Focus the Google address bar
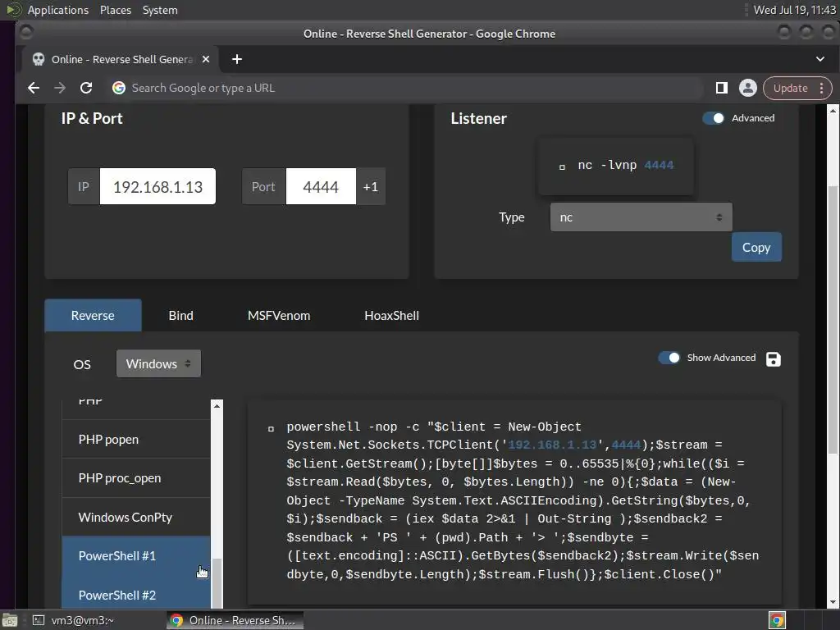The image size is (840, 630). click(406, 88)
